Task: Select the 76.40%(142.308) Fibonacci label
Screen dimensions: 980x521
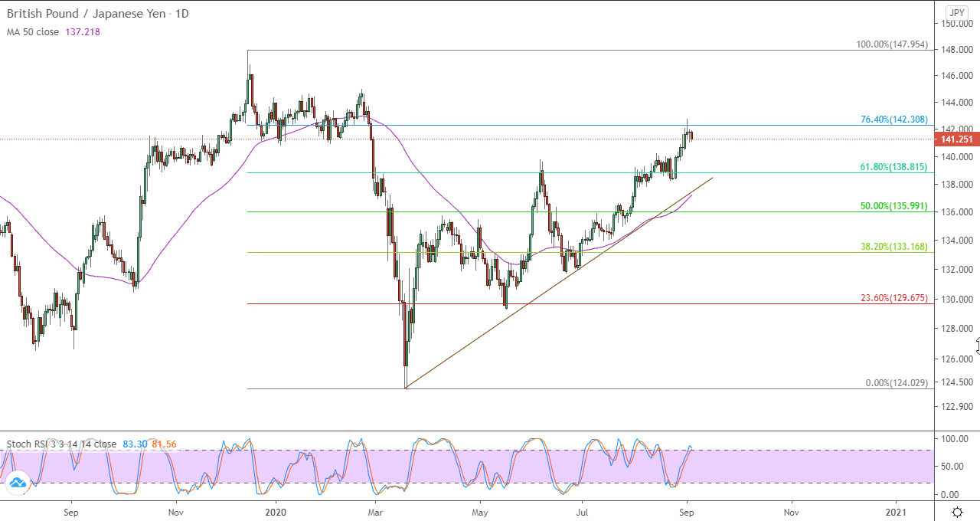Action: click(894, 120)
